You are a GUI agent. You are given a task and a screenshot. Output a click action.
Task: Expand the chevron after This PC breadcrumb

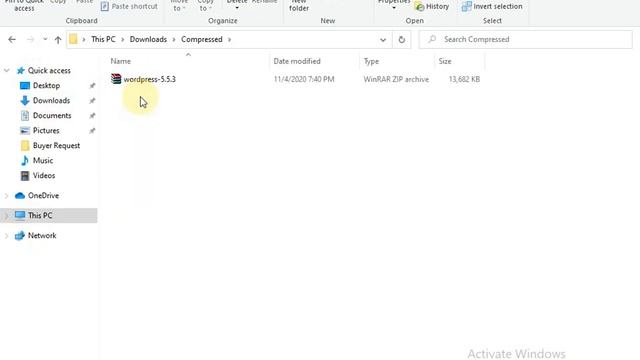pyautogui.click(x=122, y=40)
